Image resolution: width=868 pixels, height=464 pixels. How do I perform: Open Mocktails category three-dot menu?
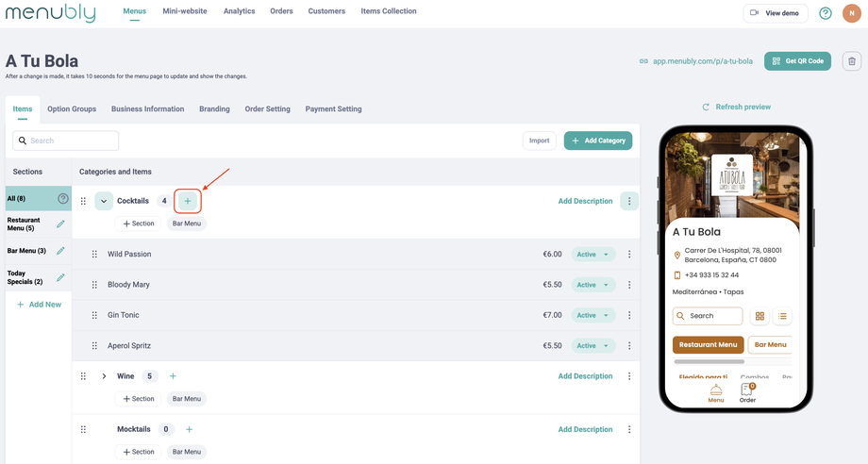click(629, 429)
